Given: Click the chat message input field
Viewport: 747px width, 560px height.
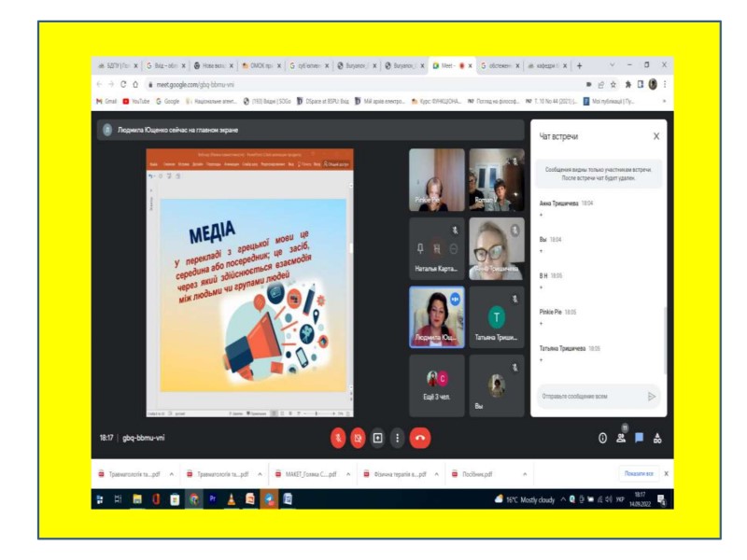Looking at the screenshot, I should (591, 396).
